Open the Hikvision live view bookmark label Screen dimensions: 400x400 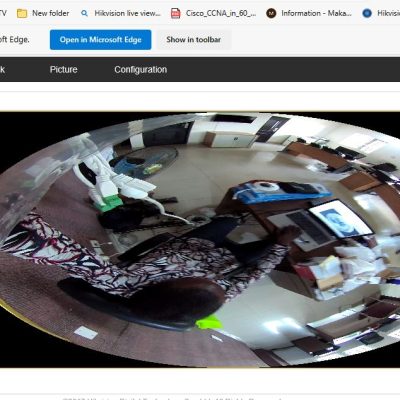(127, 13)
